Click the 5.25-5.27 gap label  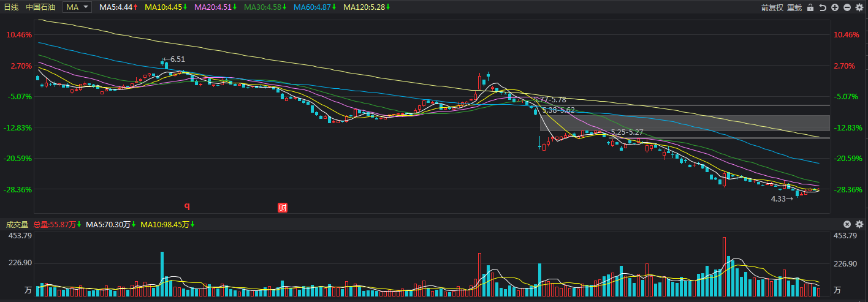pyautogui.click(x=627, y=132)
